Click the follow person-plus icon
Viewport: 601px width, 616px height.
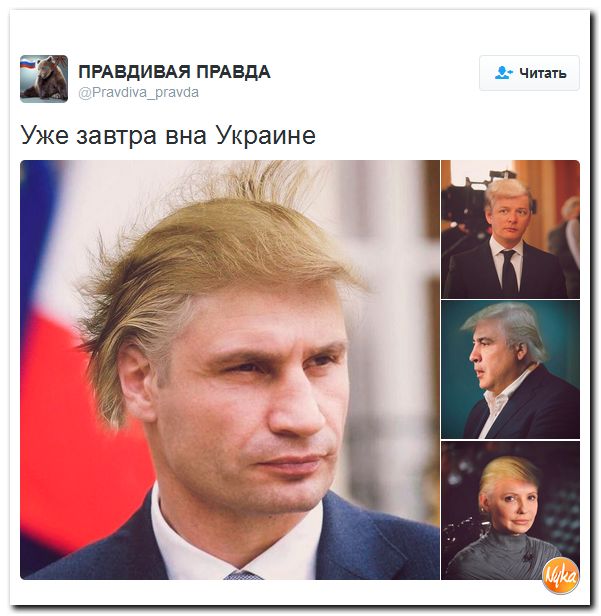pos(504,73)
